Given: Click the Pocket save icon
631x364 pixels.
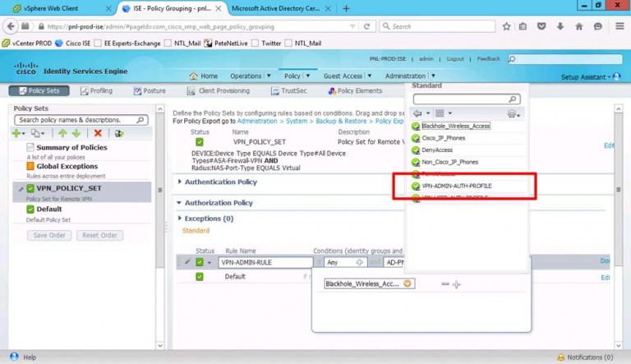Looking at the screenshot, I should [x=541, y=26].
